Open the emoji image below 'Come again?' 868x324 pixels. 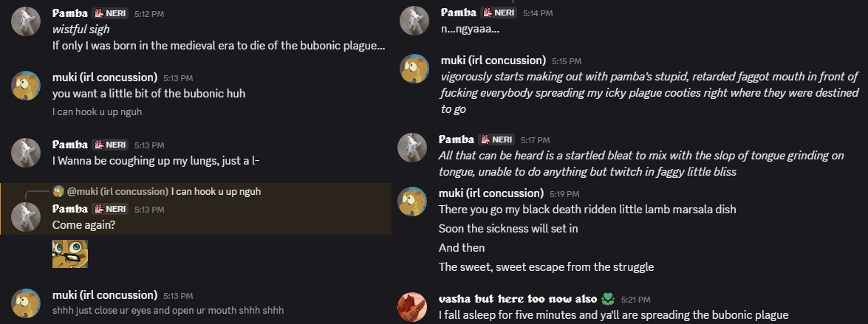[x=70, y=253]
